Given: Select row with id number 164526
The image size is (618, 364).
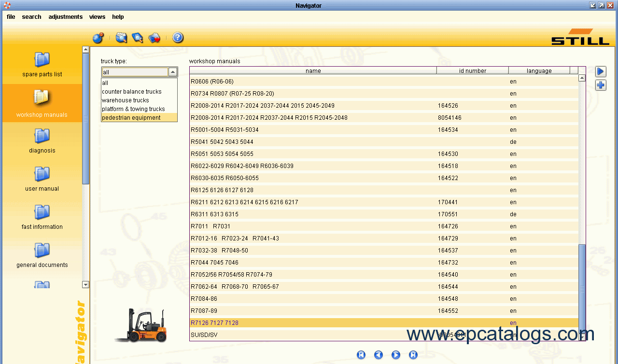Looking at the screenshot, I should (384, 106).
